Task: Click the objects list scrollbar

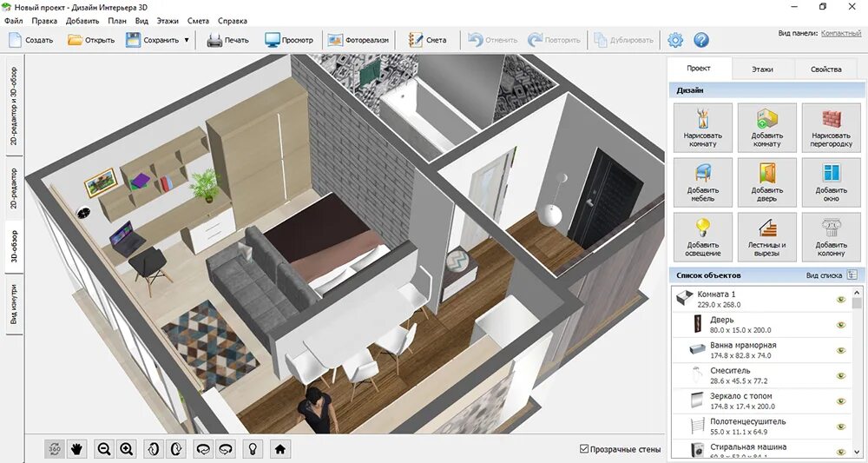Action: (857, 374)
